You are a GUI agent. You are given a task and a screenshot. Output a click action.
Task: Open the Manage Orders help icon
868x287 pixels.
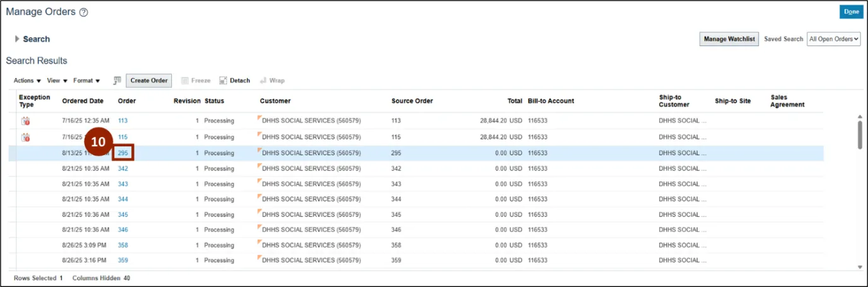pos(84,13)
